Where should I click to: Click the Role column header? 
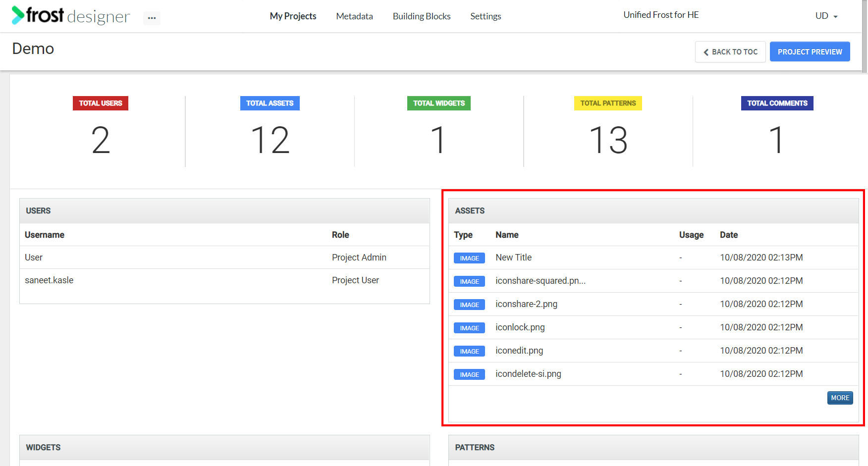[x=340, y=235]
